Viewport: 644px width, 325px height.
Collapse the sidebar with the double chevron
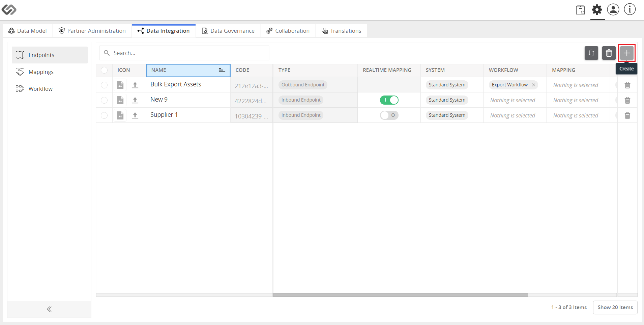point(49,309)
